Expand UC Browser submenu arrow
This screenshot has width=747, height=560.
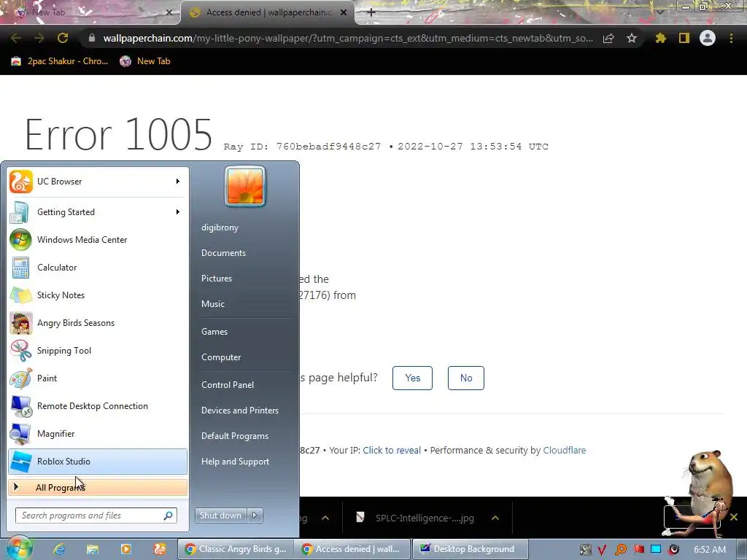pos(178,182)
